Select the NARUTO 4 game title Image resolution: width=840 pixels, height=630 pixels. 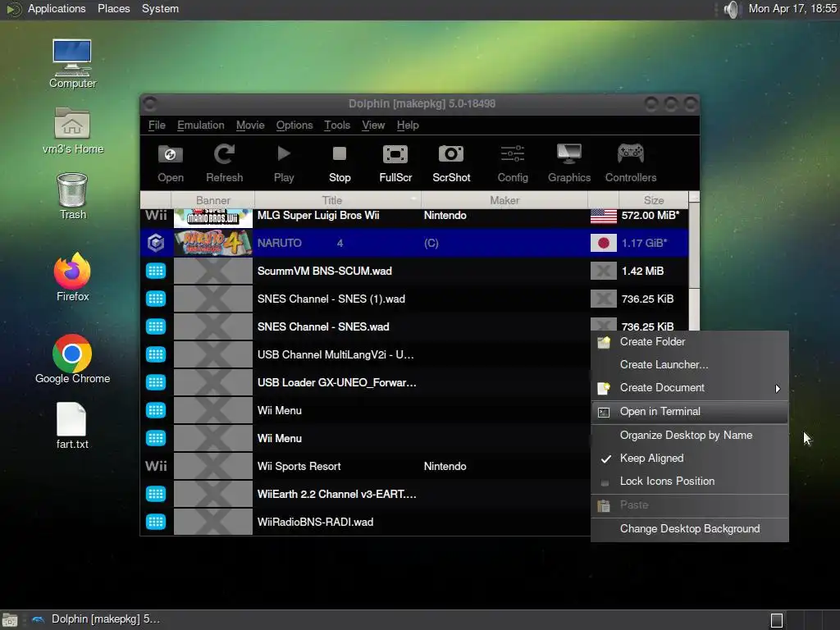300,243
